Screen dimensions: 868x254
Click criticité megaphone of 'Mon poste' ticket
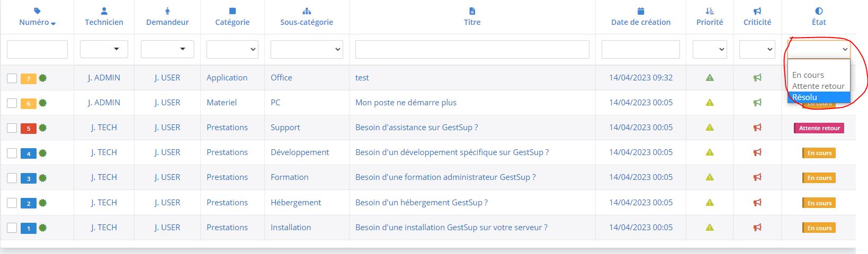pyautogui.click(x=757, y=103)
